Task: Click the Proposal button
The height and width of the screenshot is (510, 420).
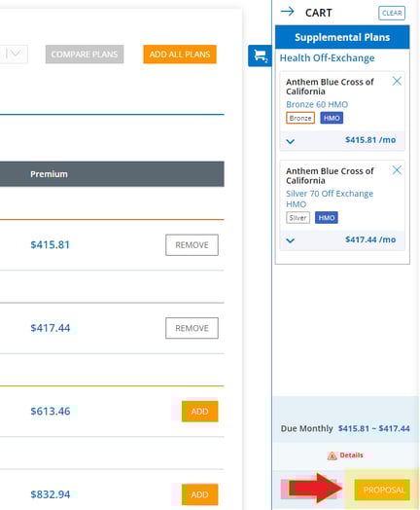Action: [382, 490]
